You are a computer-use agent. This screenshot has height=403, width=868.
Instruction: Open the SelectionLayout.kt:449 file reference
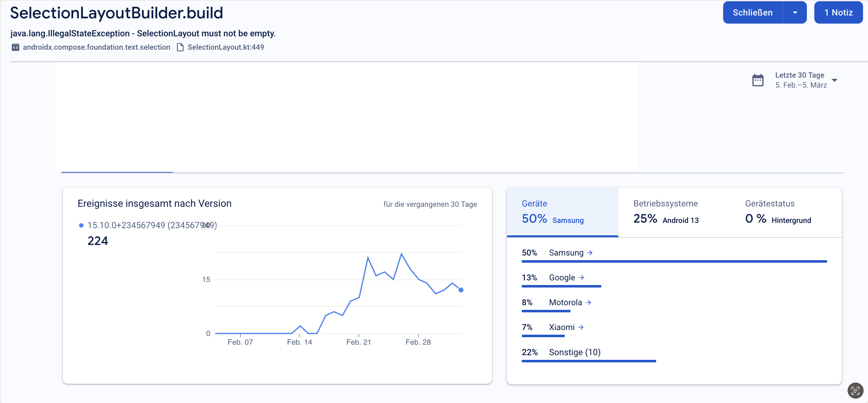tap(226, 47)
